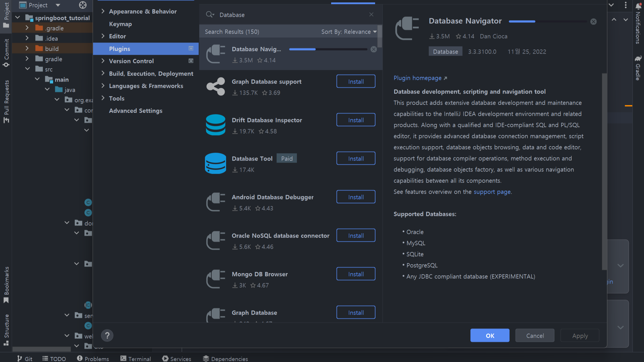Click the Drift Database Inspector icon
The height and width of the screenshot is (362, 644).
216,125
